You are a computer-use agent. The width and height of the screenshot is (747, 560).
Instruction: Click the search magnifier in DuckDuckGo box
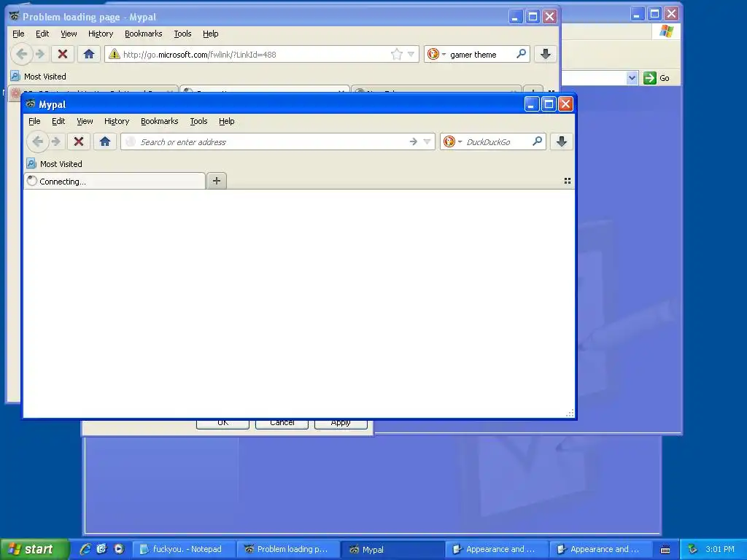click(x=537, y=141)
